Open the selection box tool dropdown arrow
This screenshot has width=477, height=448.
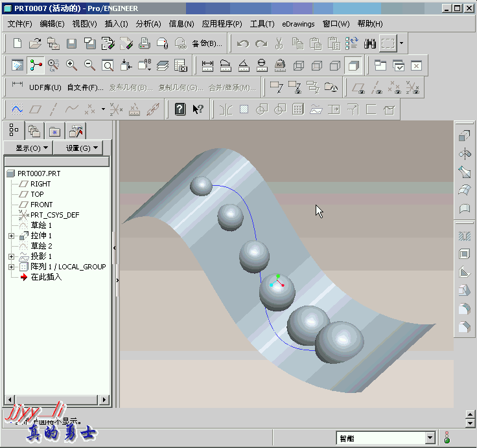(x=402, y=43)
